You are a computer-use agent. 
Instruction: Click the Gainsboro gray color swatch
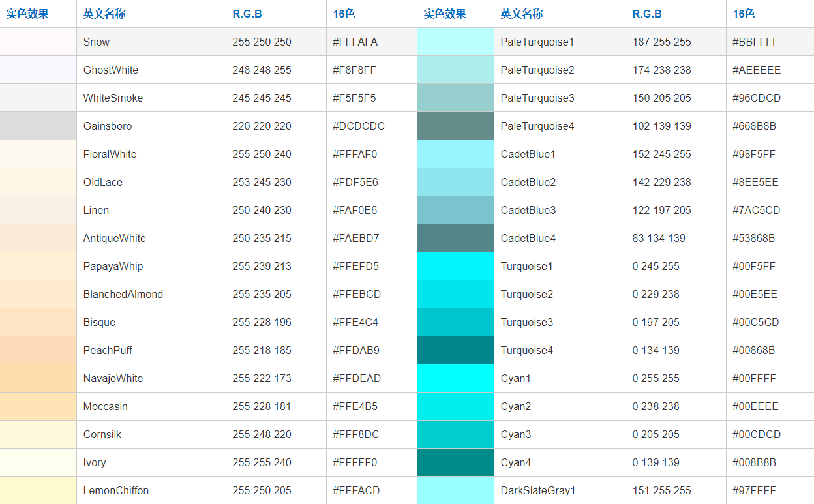point(38,126)
